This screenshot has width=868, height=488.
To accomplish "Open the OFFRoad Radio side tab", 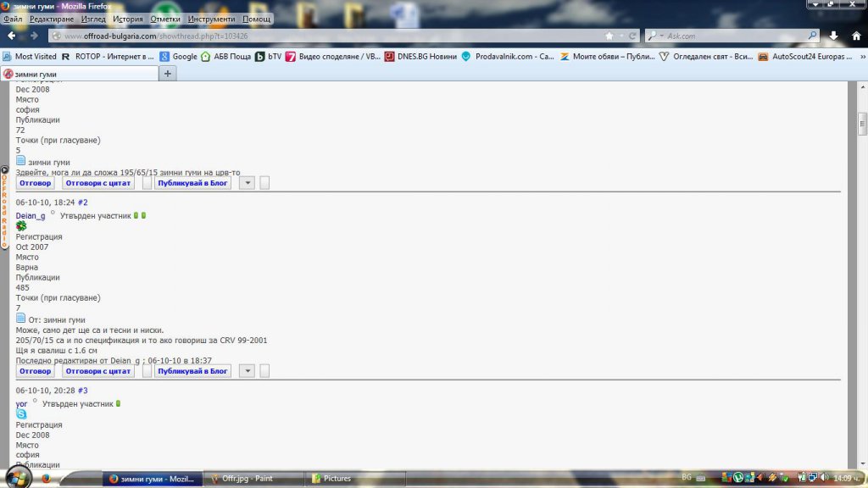I will point(4,208).
